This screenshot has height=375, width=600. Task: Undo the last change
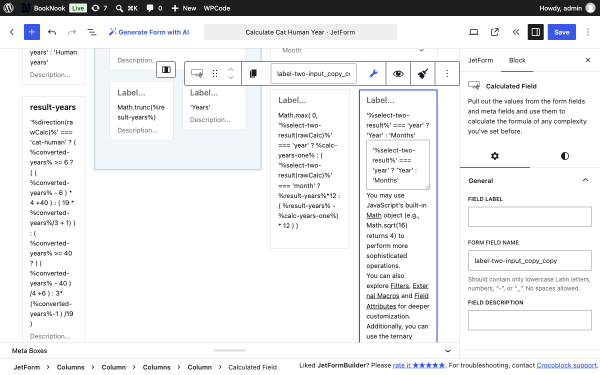tap(52, 32)
